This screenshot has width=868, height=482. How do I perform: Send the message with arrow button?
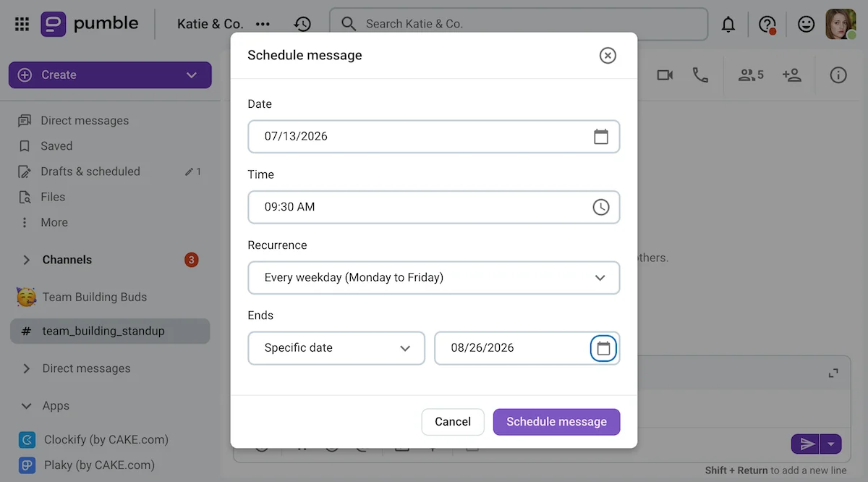tap(807, 444)
